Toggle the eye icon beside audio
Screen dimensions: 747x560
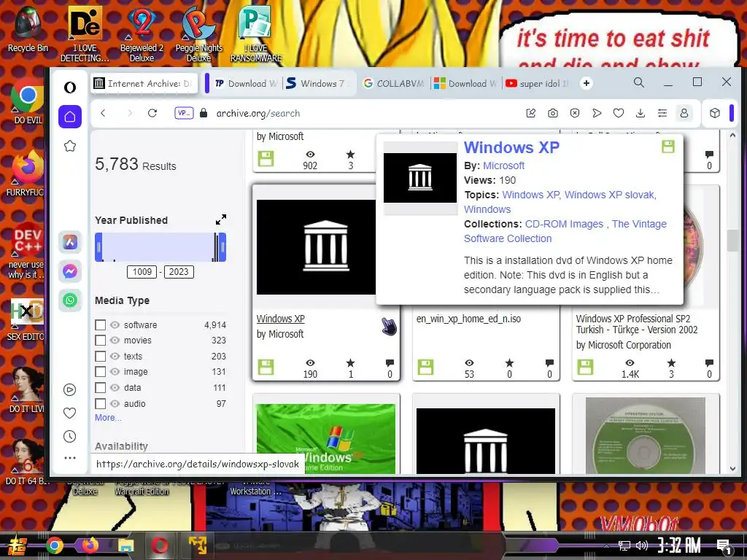pyautogui.click(x=115, y=404)
